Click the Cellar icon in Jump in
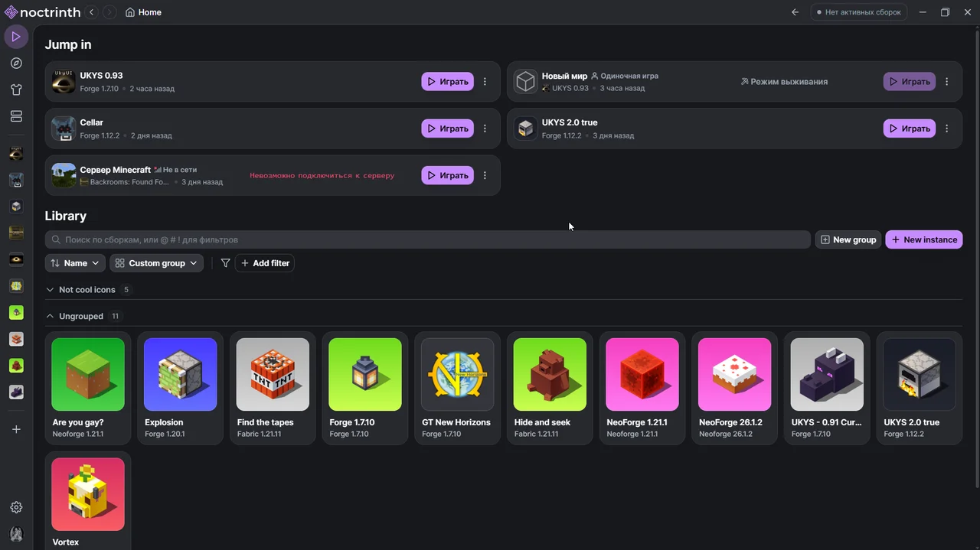Screen dimensions: 980x550 click(x=64, y=129)
